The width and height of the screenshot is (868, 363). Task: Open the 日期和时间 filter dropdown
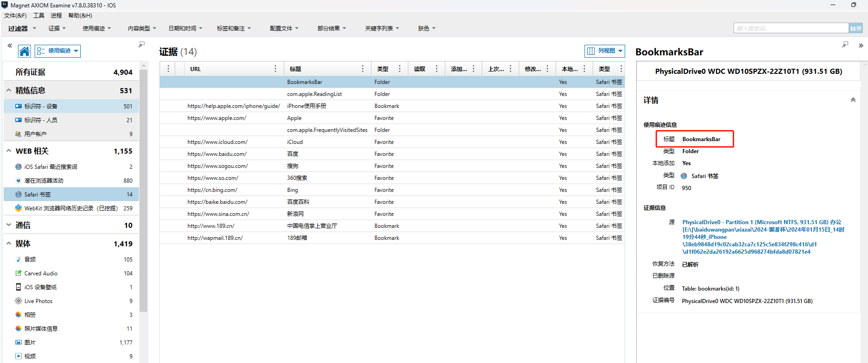[x=186, y=28]
